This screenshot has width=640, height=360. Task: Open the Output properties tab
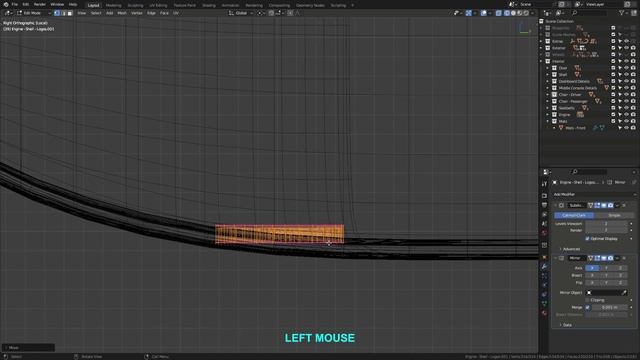544,205
